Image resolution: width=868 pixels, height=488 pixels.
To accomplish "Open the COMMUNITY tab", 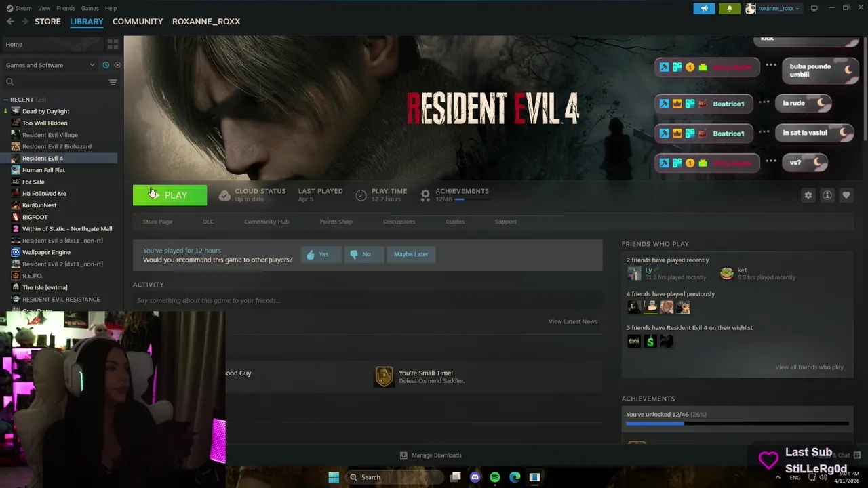I will [138, 22].
